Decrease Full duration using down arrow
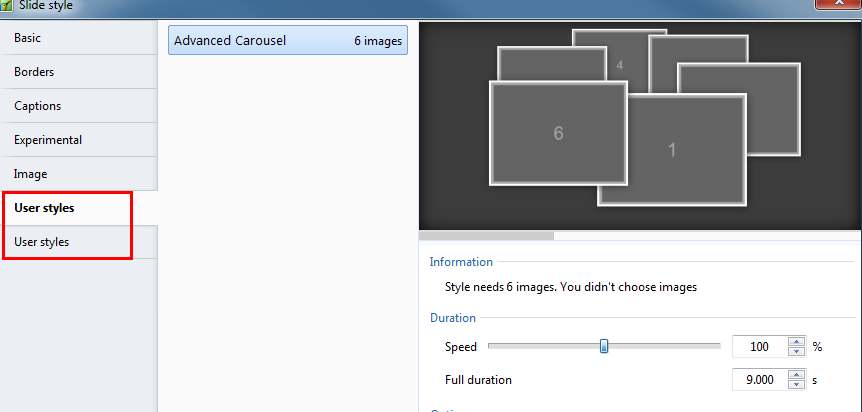This screenshot has width=862, height=412. (x=797, y=385)
